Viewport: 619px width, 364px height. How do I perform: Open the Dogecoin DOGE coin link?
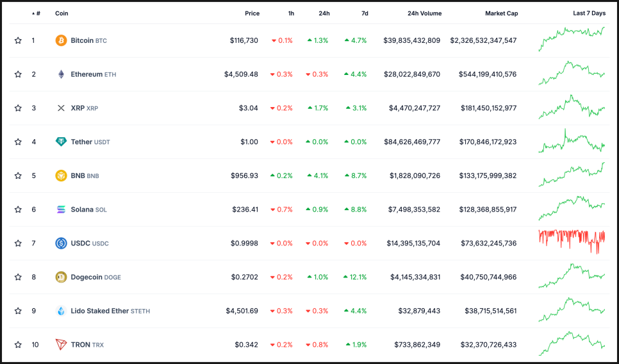pyautogui.click(x=96, y=277)
